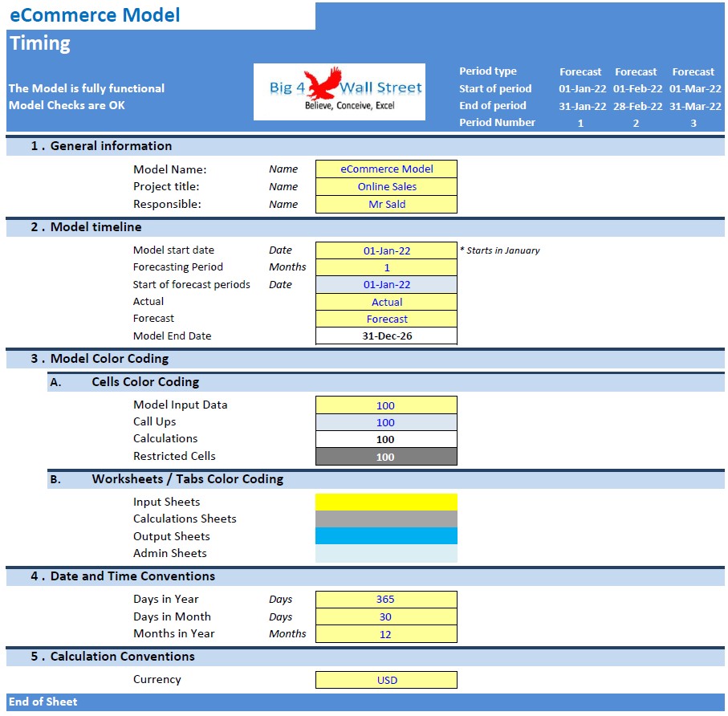The width and height of the screenshot is (728, 716).
Task: Click the 'End of period' header label
Action: pos(493,106)
